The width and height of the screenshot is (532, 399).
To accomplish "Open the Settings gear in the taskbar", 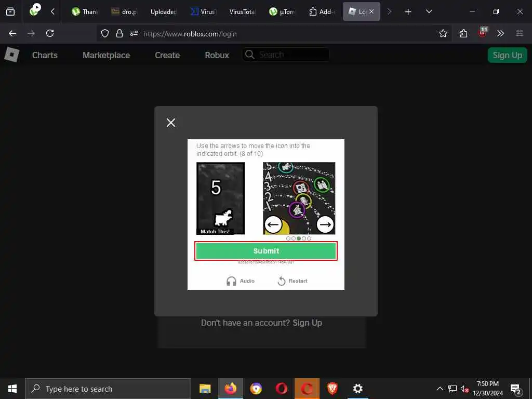I will [357, 389].
